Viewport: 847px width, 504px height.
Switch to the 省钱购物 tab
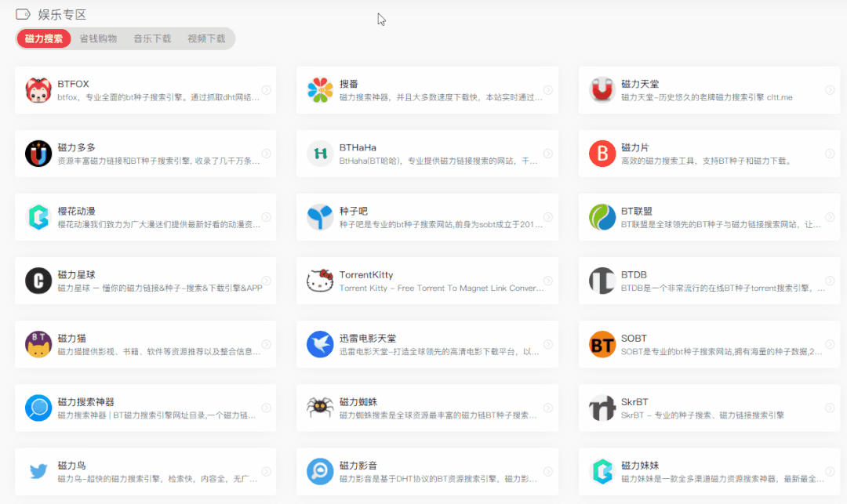[x=98, y=39]
